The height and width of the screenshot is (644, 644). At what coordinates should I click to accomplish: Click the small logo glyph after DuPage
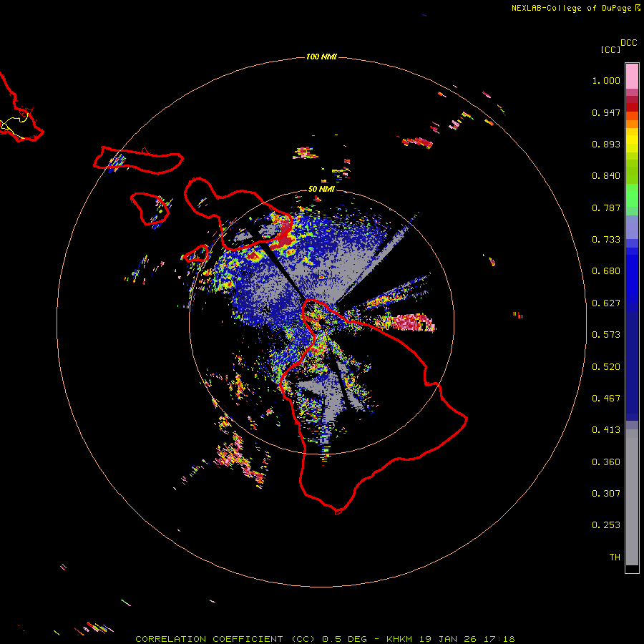click(x=638, y=8)
